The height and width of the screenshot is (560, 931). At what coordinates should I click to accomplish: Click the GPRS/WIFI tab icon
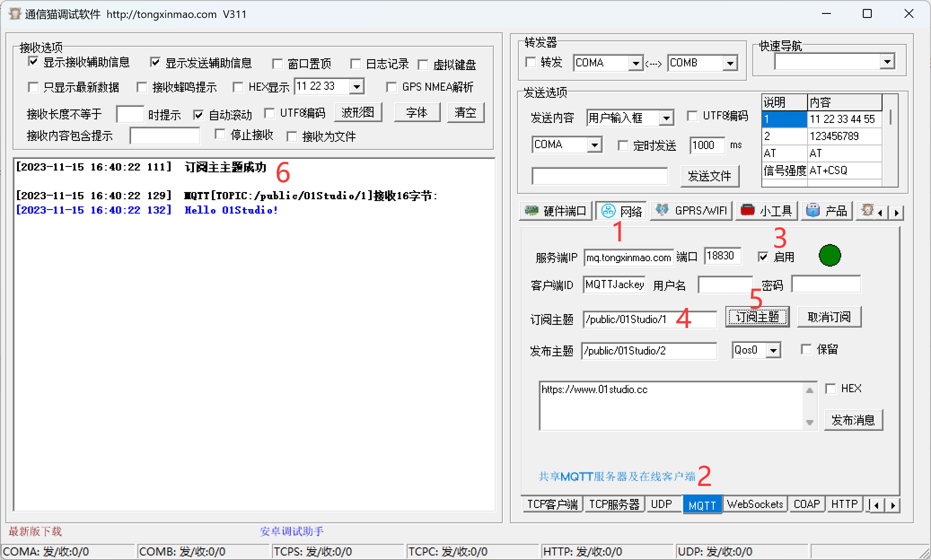click(662, 210)
